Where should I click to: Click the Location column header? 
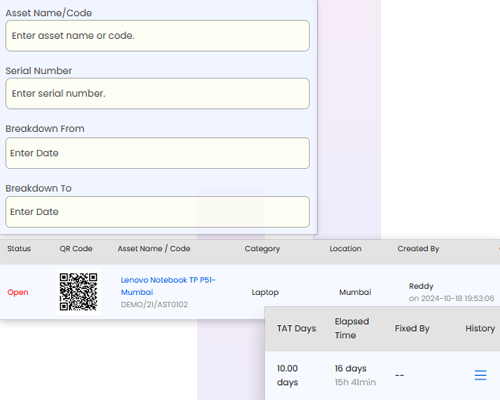coord(346,249)
